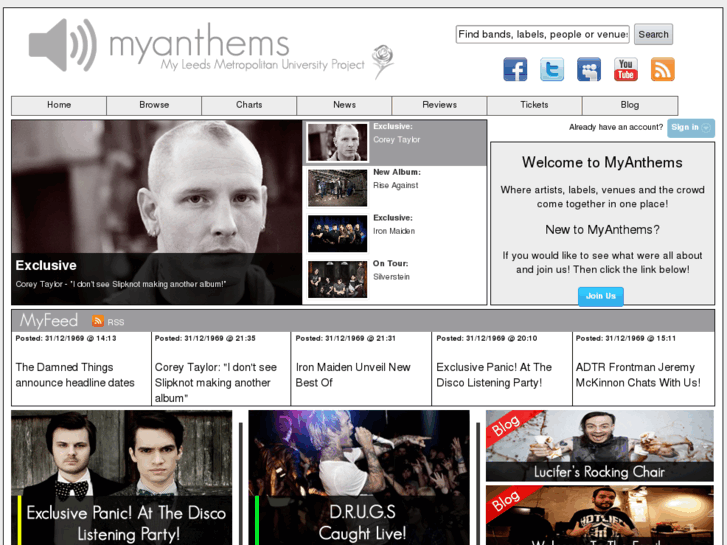Click the RSS text label in MyFeed

[115, 322]
